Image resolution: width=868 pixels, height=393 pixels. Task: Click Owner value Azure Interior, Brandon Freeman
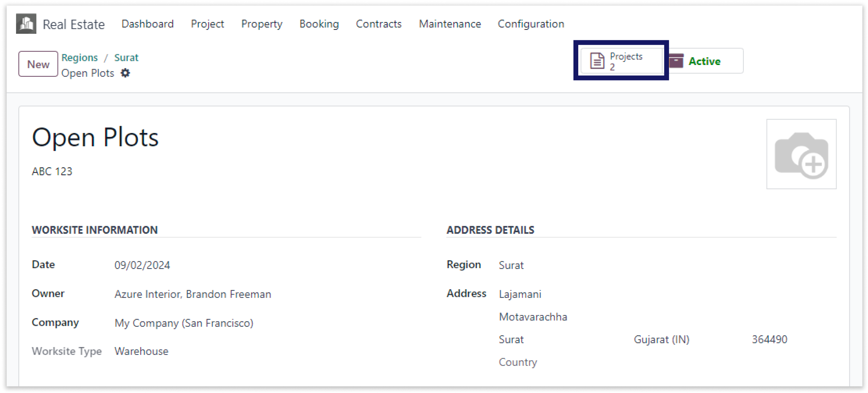(193, 294)
